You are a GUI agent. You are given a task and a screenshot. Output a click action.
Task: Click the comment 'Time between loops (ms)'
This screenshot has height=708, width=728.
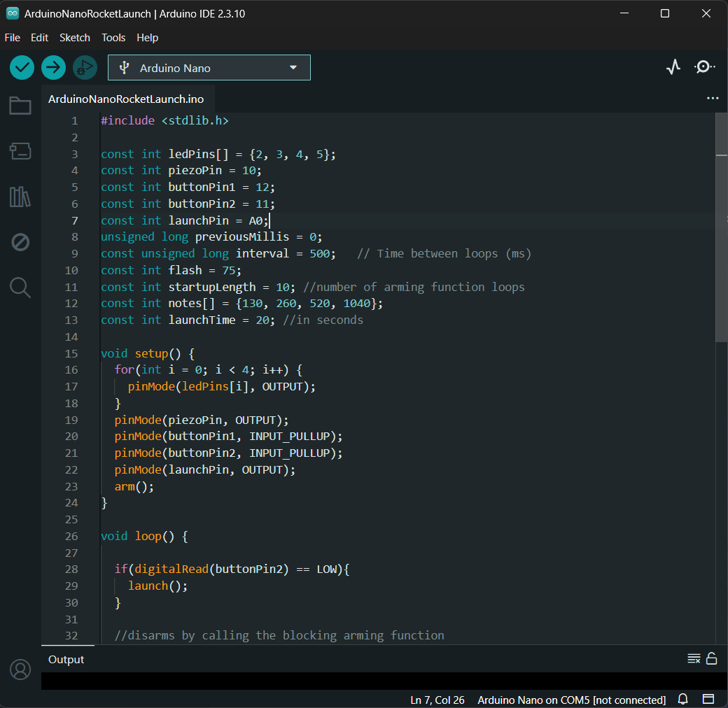[x=454, y=254]
